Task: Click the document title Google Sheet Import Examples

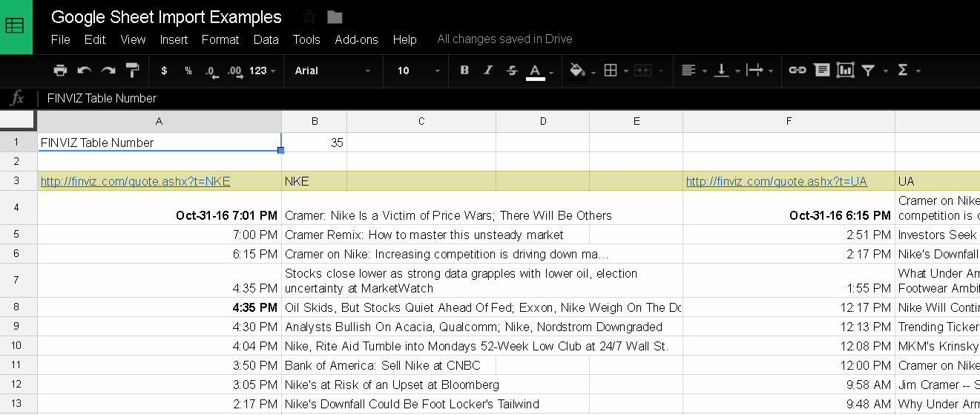Action: [x=167, y=17]
